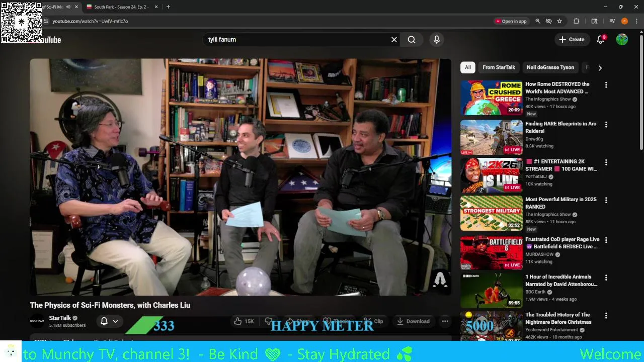The height and width of the screenshot is (362, 644).
Task: Open The Troubled History of Nightmare video
Action: pos(558,318)
